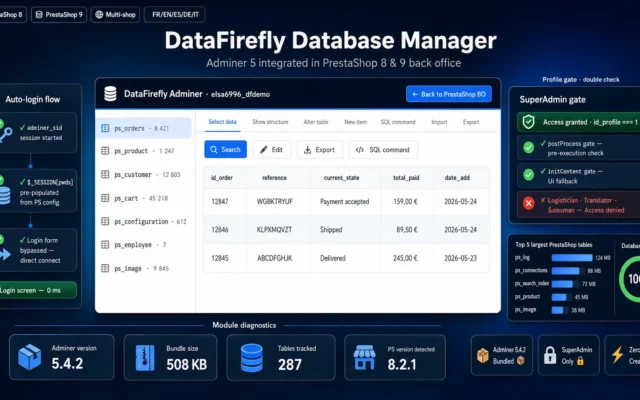
Task: Click the Delivered state cell
Action: tap(333, 258)
